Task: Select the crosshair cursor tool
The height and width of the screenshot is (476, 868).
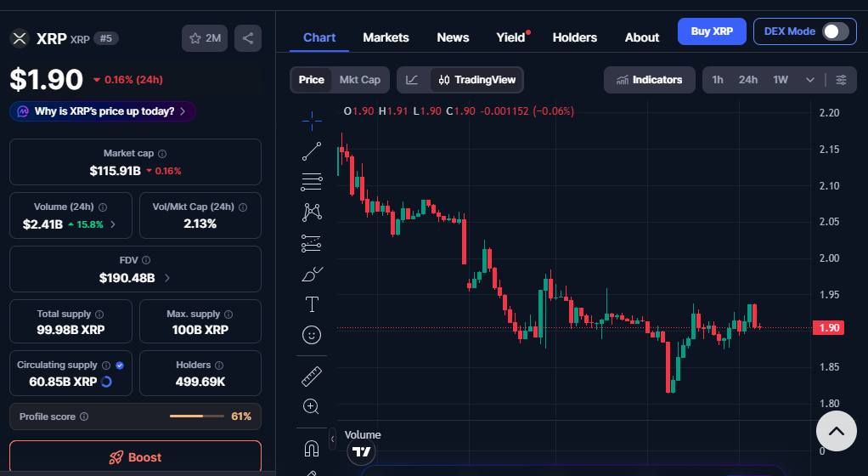Action: 312,121
